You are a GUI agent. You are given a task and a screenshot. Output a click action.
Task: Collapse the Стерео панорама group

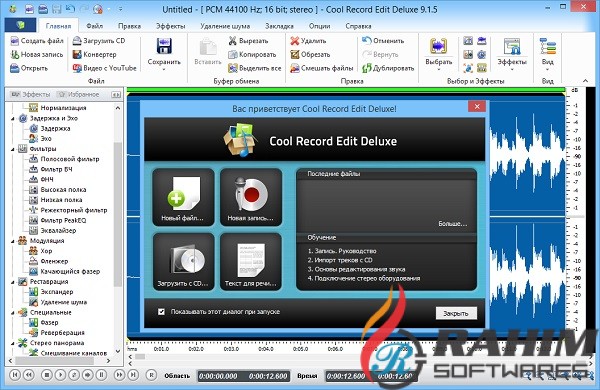point(13,343)
